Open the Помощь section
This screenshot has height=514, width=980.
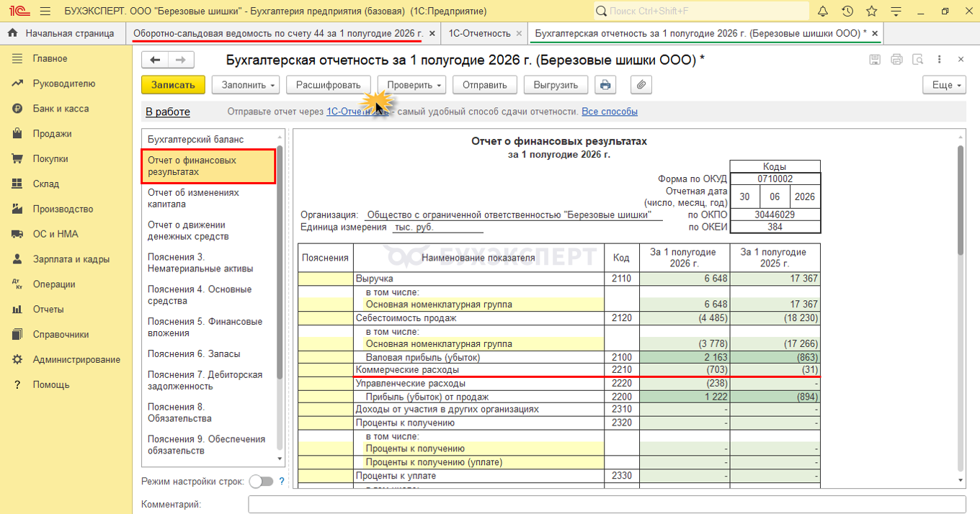pyautogui.click(x=50, y=385)
